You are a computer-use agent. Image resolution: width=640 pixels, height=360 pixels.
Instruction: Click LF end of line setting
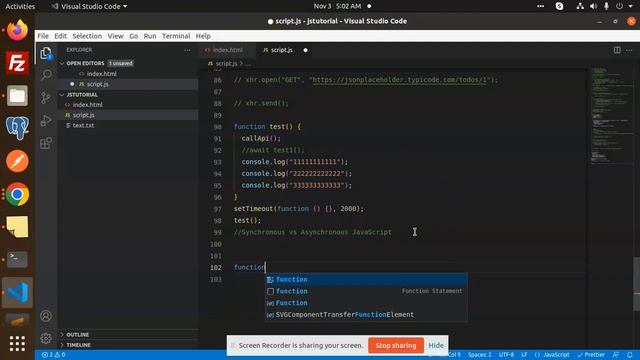tap(524, 355)
